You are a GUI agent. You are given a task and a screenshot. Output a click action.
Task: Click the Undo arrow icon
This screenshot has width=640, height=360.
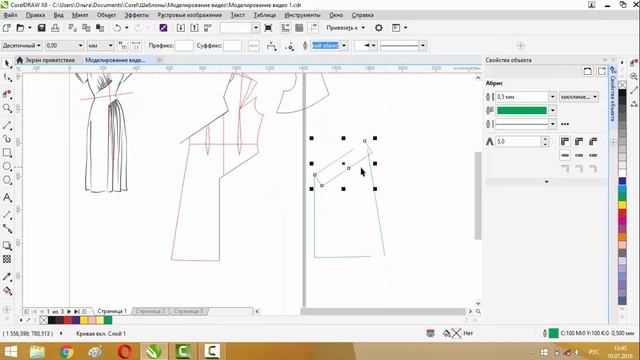pos(117,28)
